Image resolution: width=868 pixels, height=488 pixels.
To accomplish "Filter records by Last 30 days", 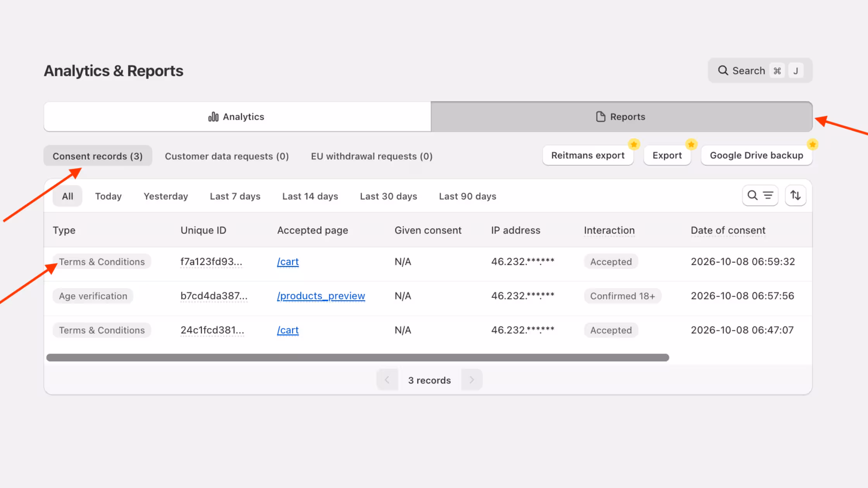I will pos(388,196).
